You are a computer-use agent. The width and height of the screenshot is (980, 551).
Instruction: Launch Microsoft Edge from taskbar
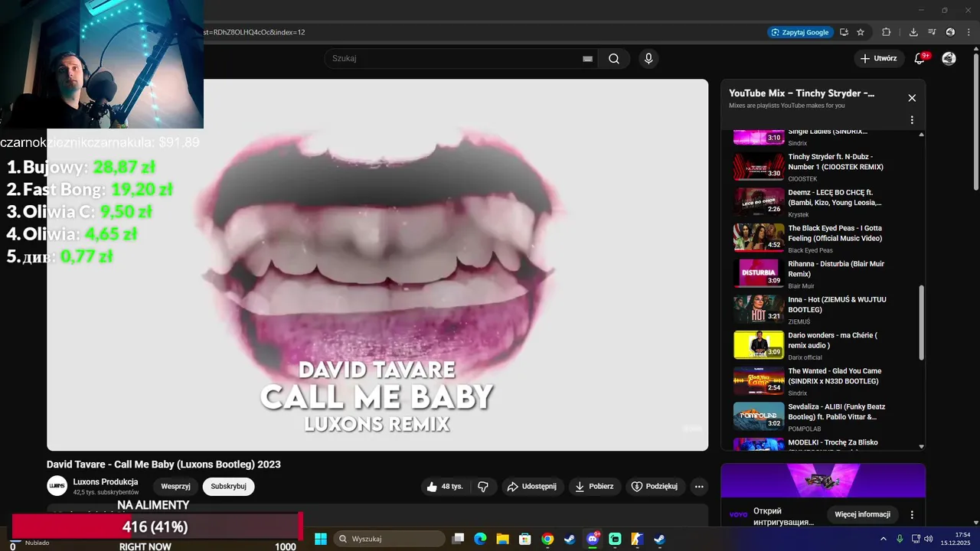click(x=480, y=539)
